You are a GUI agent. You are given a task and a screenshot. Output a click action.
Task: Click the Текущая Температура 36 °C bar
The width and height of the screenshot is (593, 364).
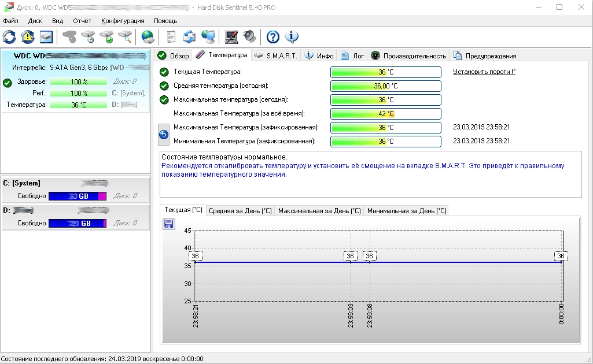(386, 72)
